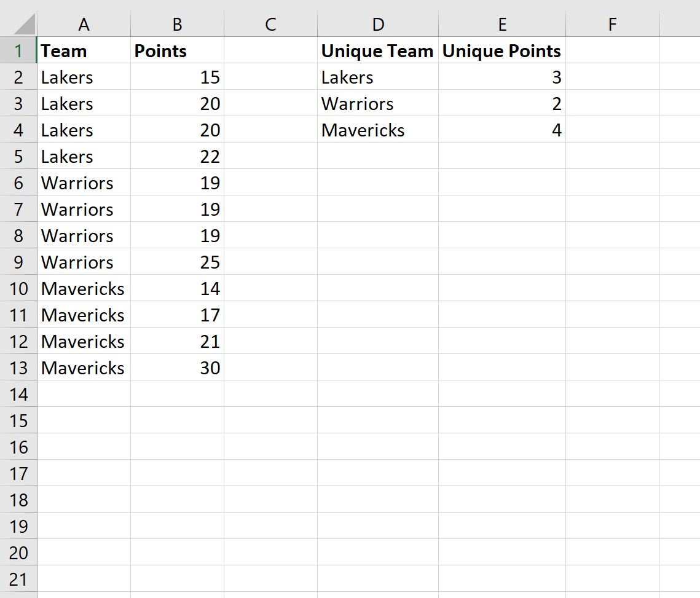Select column D header
700x598 pixels.
[x=378, y=24]
